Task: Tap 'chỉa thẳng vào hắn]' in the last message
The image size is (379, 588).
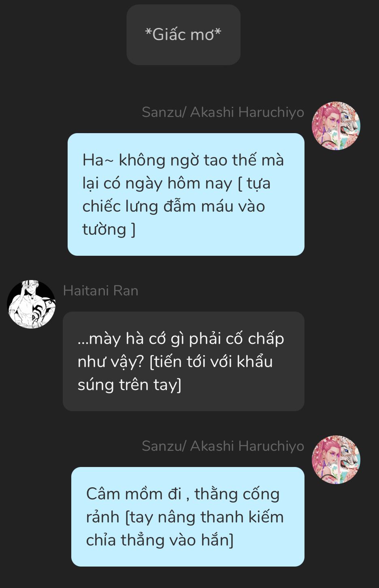Action: pos(160,540)
